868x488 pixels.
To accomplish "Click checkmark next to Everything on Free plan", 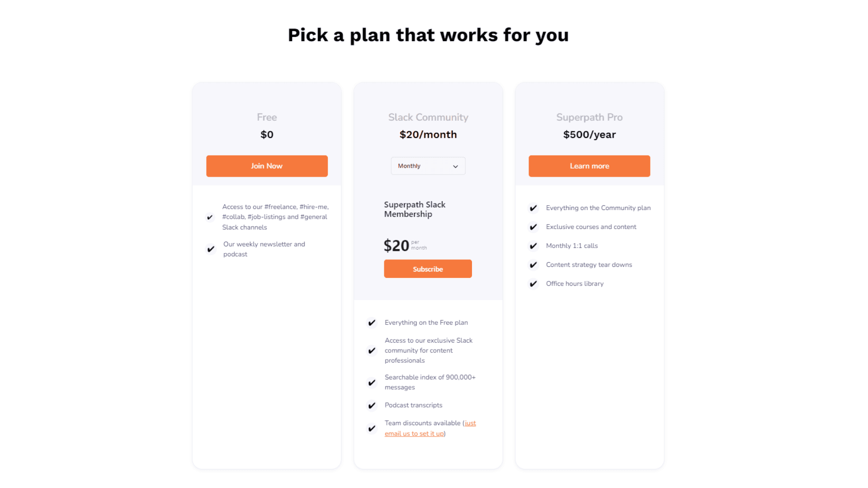I will pyautogui.click(x=372, y=323).
